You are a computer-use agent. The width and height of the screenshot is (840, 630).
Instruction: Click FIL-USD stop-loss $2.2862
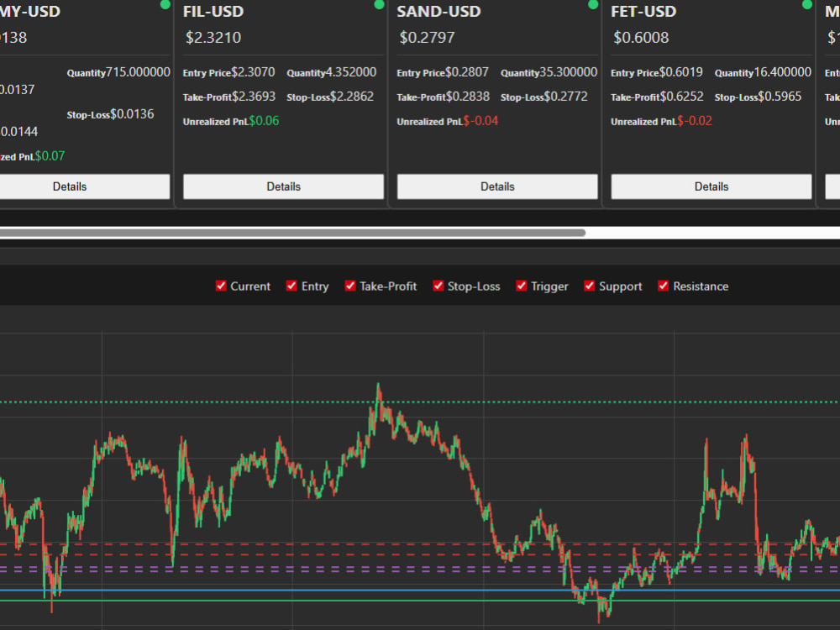[x=352, y=97]
